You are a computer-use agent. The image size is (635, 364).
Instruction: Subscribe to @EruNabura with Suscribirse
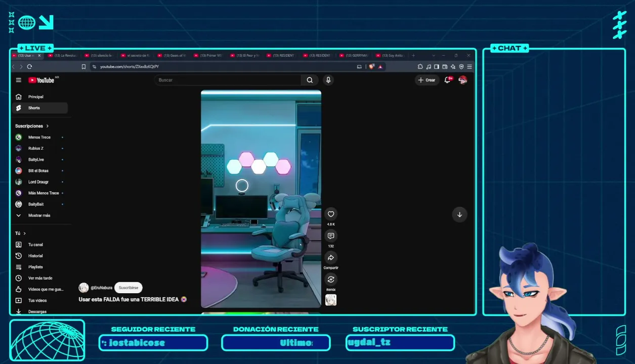[129, 288]
